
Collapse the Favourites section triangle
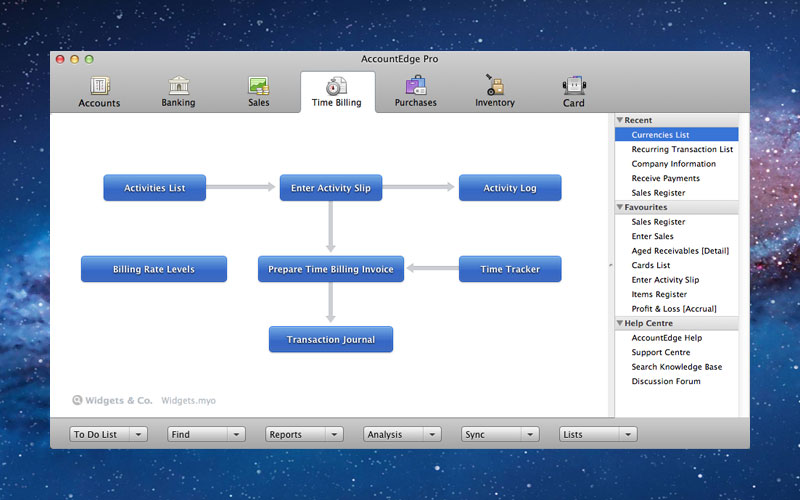[620, 207]
